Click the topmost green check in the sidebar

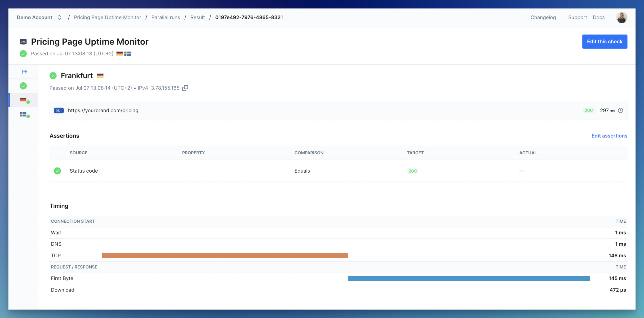coord(23,86)
